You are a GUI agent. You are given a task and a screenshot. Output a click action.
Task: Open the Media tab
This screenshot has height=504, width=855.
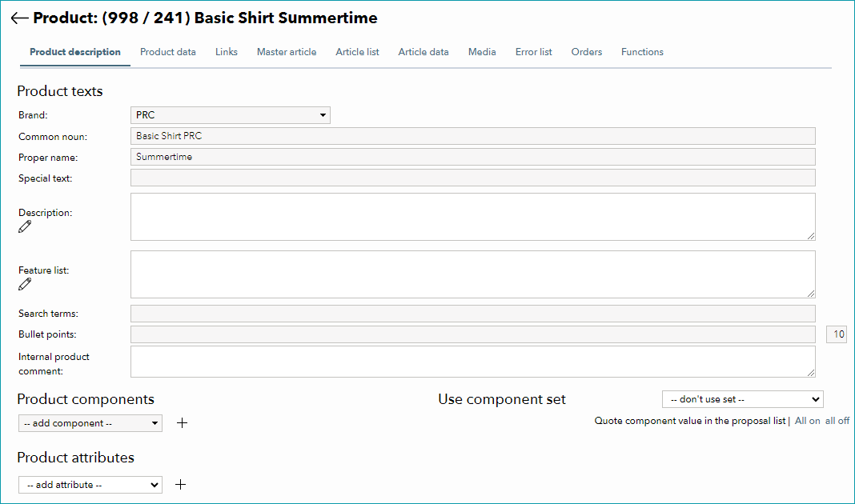tap(482, 52)
